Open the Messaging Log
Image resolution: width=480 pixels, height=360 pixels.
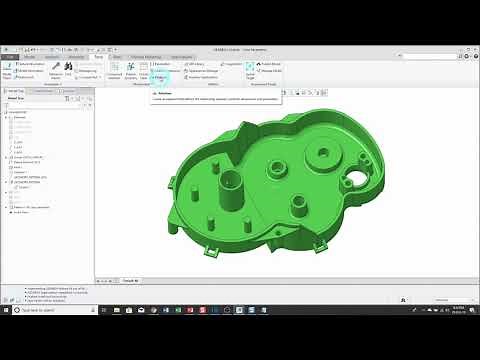click(86, 71)
